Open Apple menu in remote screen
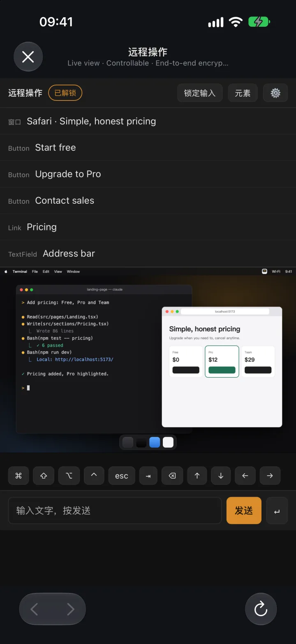This screenshot has height=644, width=296. 6,272
